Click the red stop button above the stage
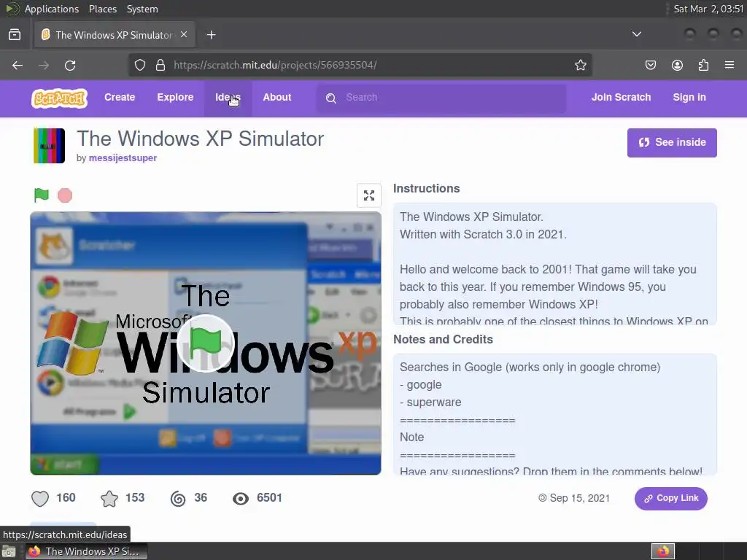Screen dimensions: 747x560 click(65, 195)
